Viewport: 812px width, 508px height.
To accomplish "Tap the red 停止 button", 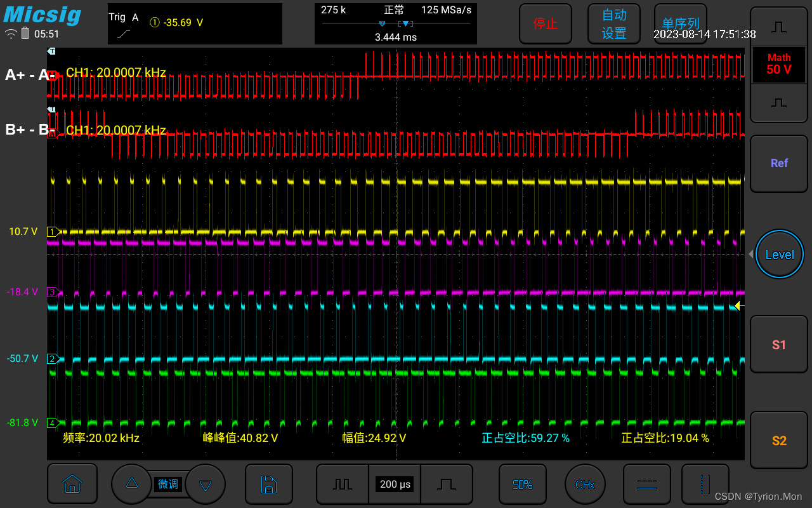I will 546,23.
